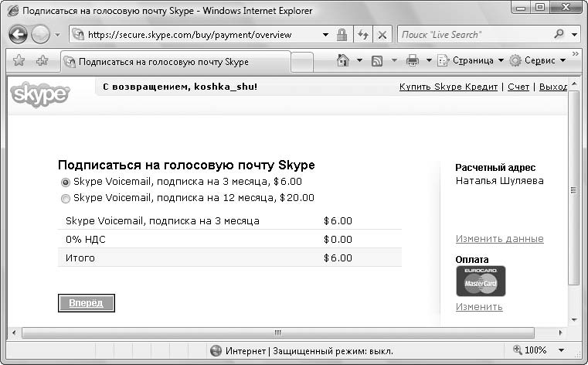The image size is (588, 365).
Task: Click the vertical scrollbar thumb
Action: [574, 188]
